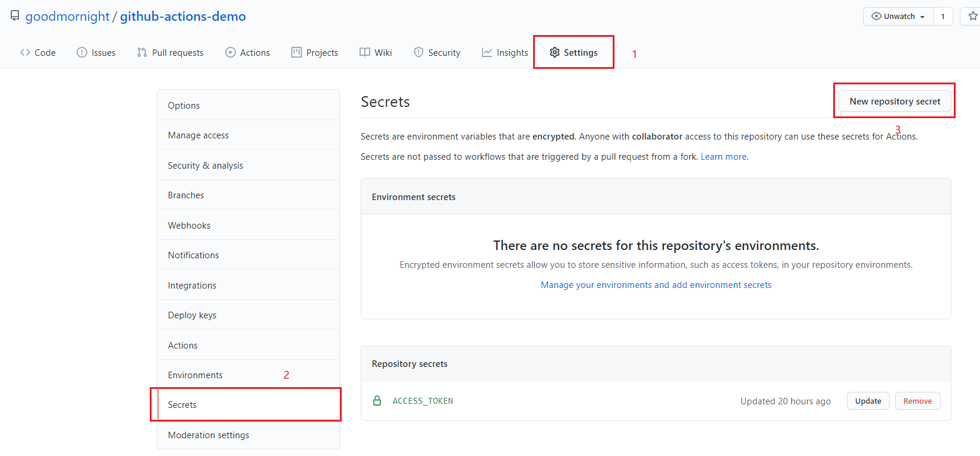Click the Insights tab graph icon
Viewport: 980px width, 456px height.
(487, 52)
